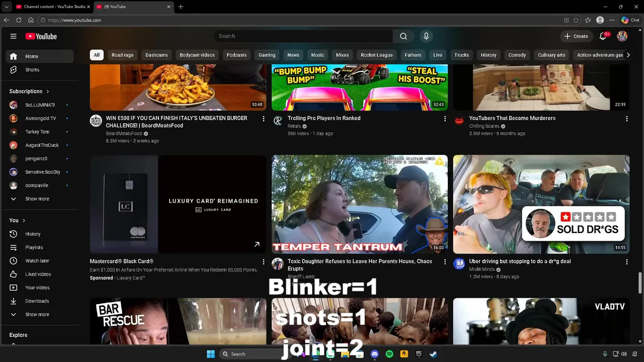Select the All filter chip
Image resolution: width=644 pixels, height=362 pixels.
click(x=97, y=55)
